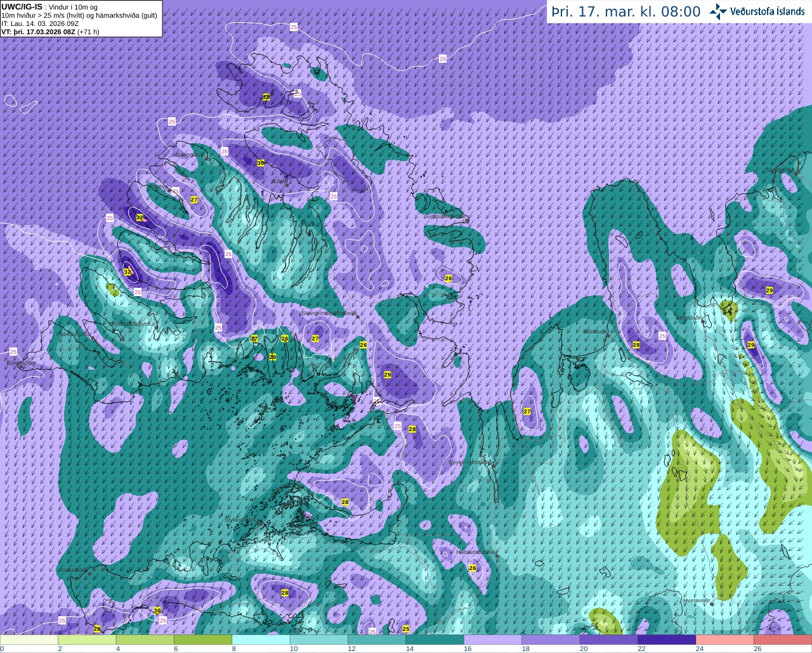Click the olive green 6–8 legend swatch
The image size is (812, 653).
click(203, 640)
